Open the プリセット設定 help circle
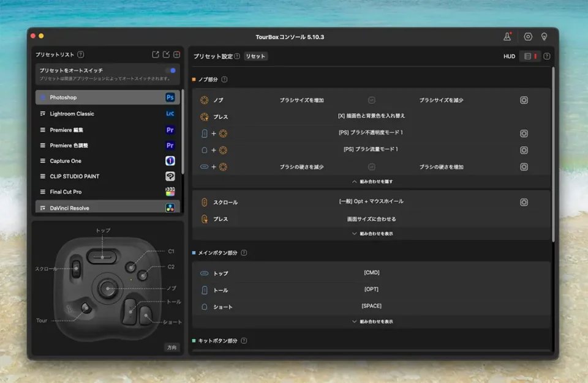This screenshot has height=383, width=588. coord(236,56)
